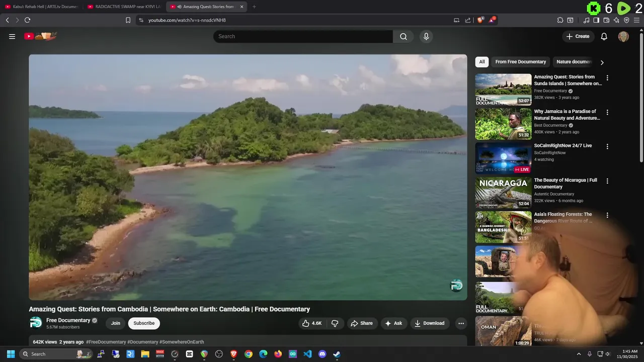The image size is (644, 362).
Task: Open the Sunda Islands video thumbnail
Action: click(x=503, y=89)
